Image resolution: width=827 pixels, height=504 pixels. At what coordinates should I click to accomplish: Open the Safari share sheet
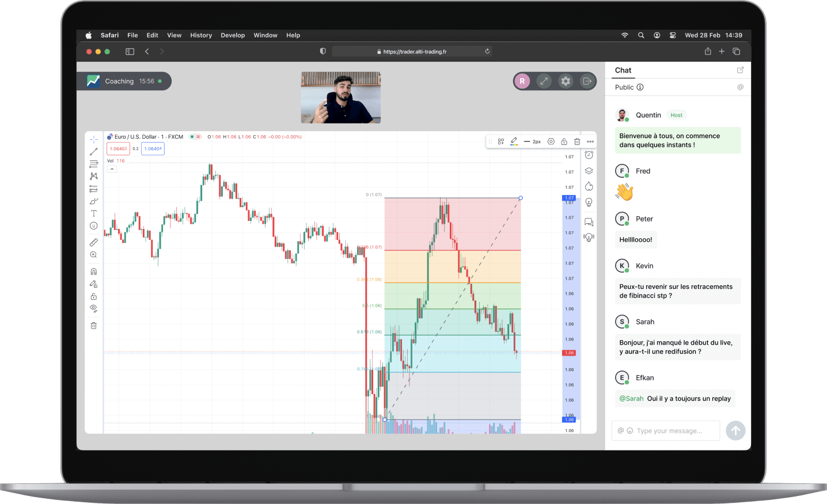(708, 51)
